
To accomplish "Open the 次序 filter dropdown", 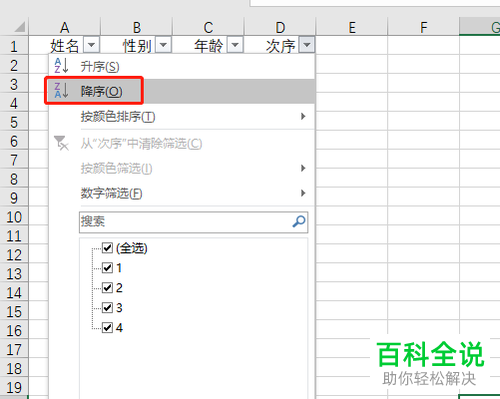I will tap(307, 45).
